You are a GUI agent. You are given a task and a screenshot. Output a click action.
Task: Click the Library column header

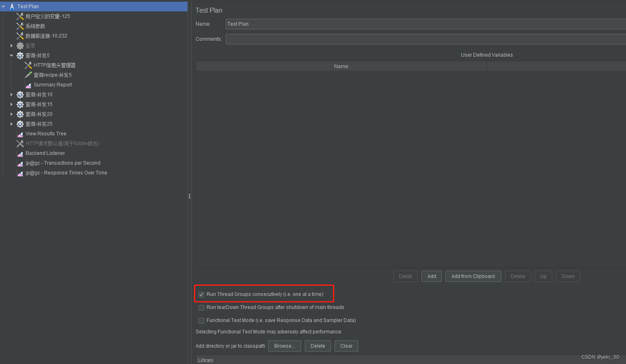point(411,360)
